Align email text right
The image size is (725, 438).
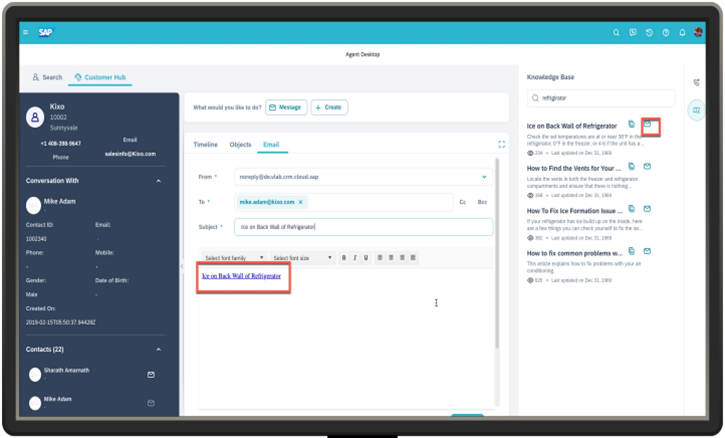pyautogui.click(x=402, y=258)
